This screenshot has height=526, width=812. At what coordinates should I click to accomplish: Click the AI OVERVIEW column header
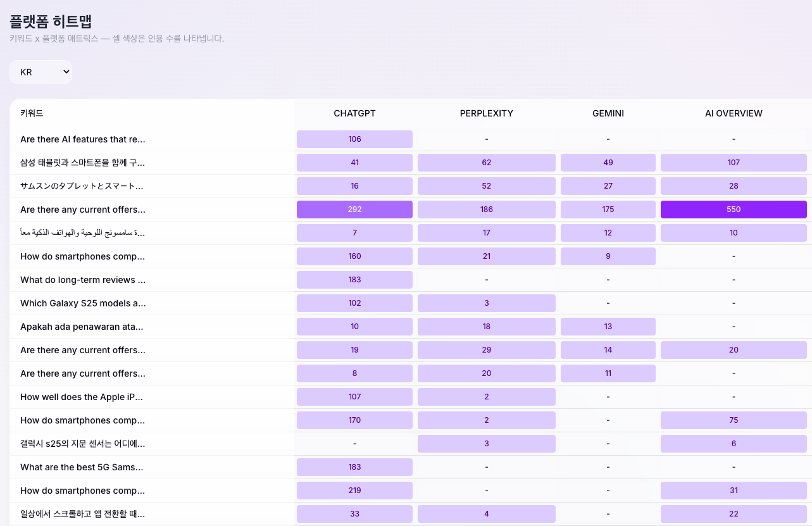[734, 113]
